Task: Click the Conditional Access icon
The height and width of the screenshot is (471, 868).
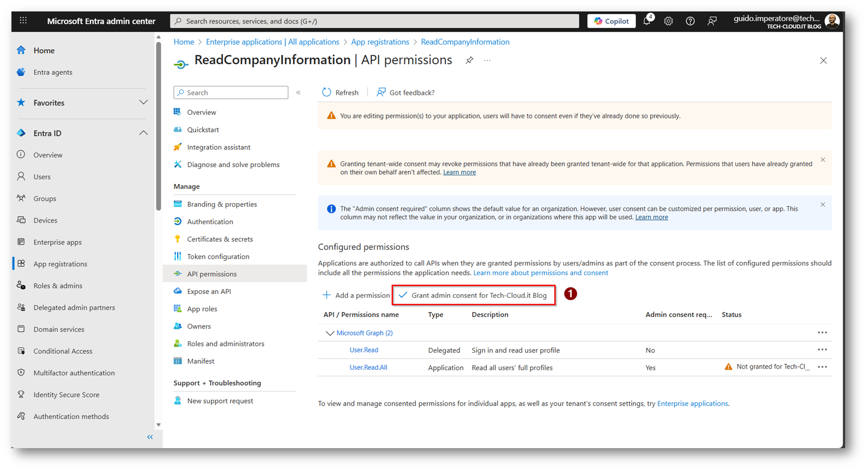Action: tap(21, 351)
